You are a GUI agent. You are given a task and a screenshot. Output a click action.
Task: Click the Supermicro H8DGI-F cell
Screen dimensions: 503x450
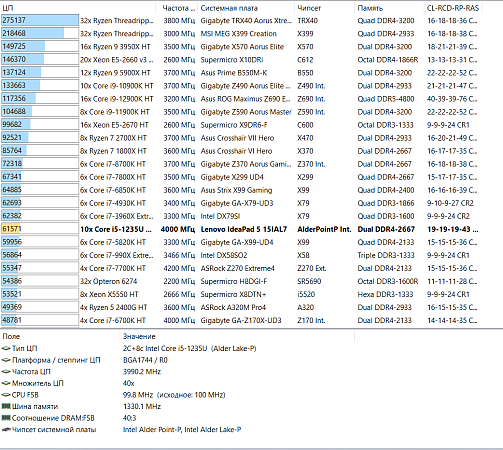234,281
